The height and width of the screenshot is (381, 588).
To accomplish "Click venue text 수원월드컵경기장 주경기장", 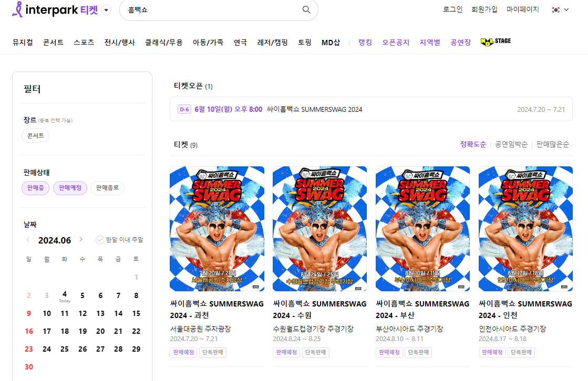I will (313, 329).
